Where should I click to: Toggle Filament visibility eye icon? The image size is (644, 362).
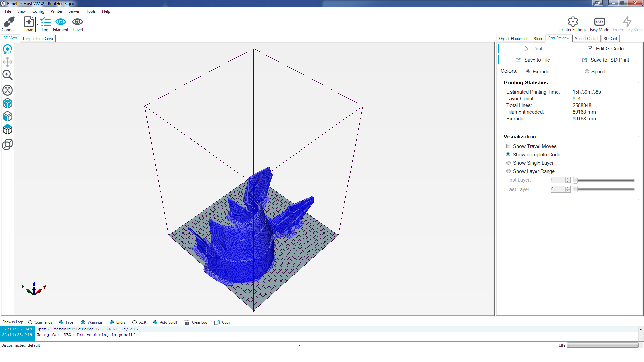coord(60,22)
